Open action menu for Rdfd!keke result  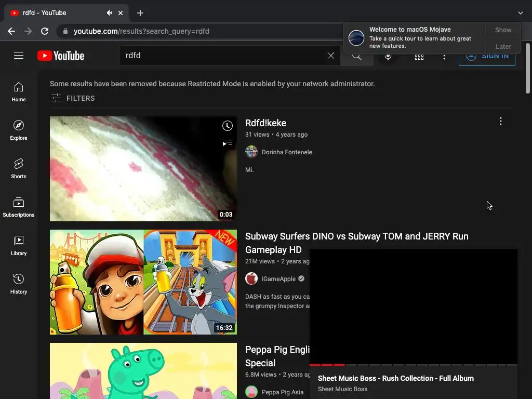[x=501, y=121]
